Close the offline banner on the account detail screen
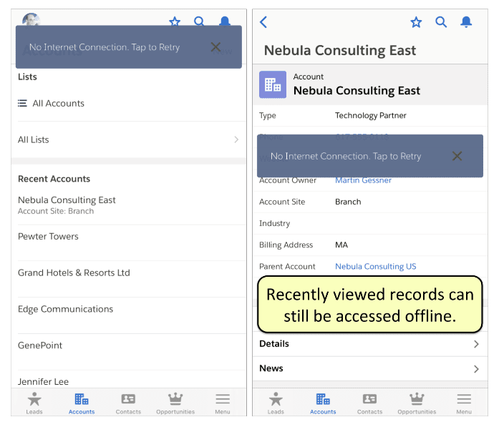504x427 pixels. click(x=457, y=156)
